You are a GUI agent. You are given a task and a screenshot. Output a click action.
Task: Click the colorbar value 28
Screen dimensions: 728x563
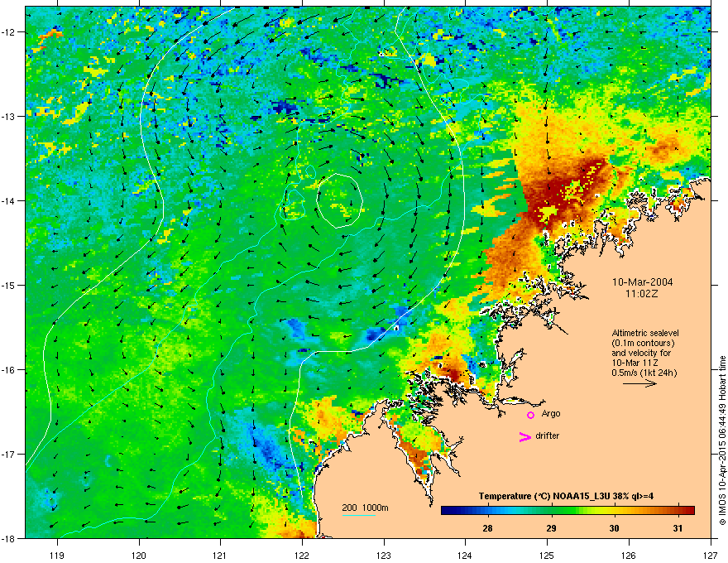point(487,528)
